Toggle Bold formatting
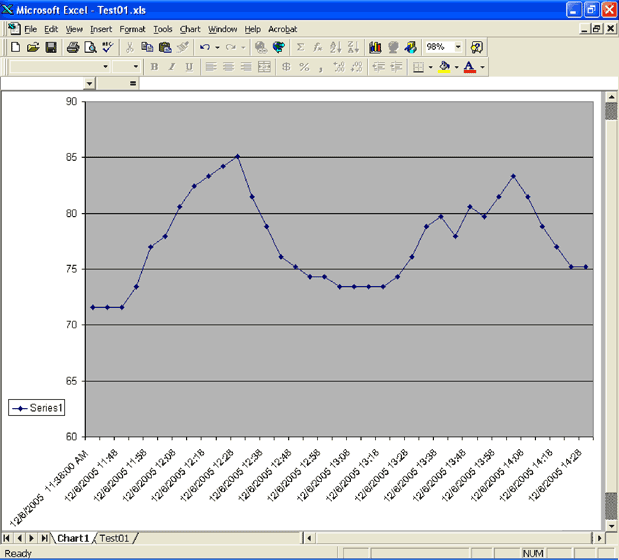 coord(154,67)
